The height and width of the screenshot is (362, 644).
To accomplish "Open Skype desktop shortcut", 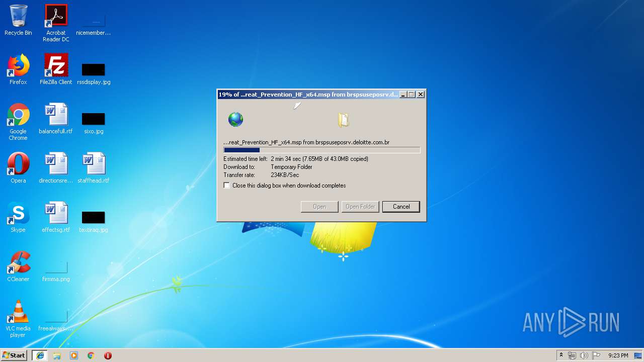I will click(18, 217).
